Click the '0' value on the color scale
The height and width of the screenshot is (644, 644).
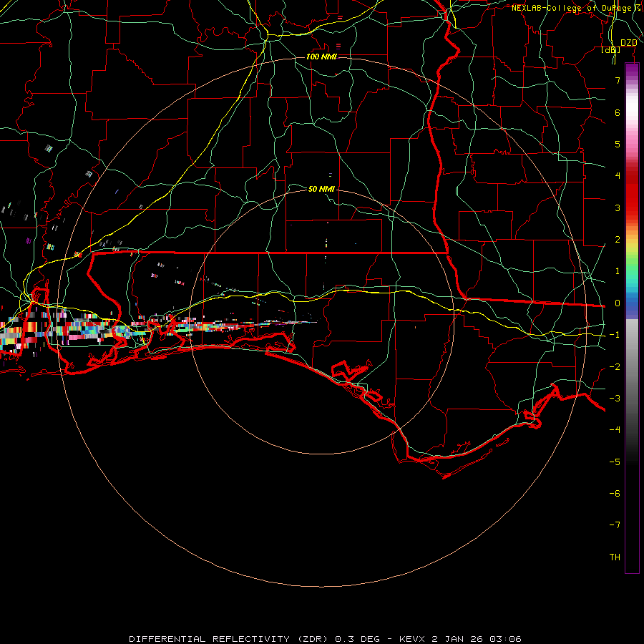pos(618,303)
